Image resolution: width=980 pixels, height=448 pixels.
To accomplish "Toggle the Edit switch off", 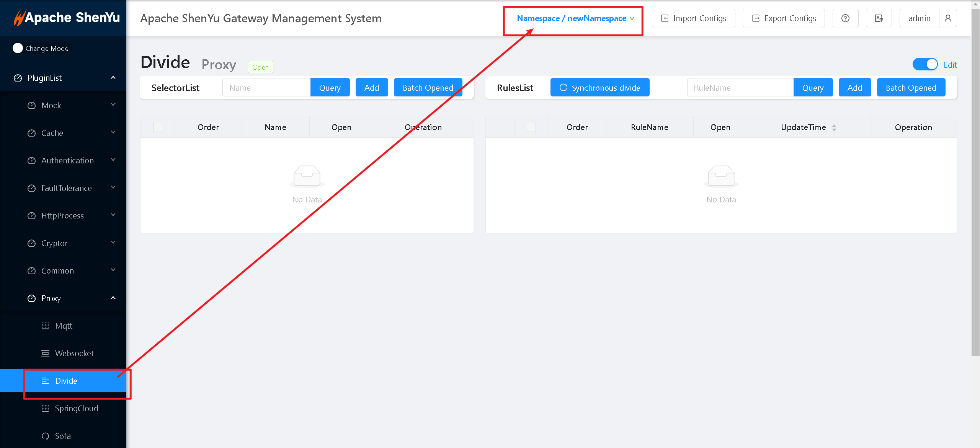I will pos(925,64).
